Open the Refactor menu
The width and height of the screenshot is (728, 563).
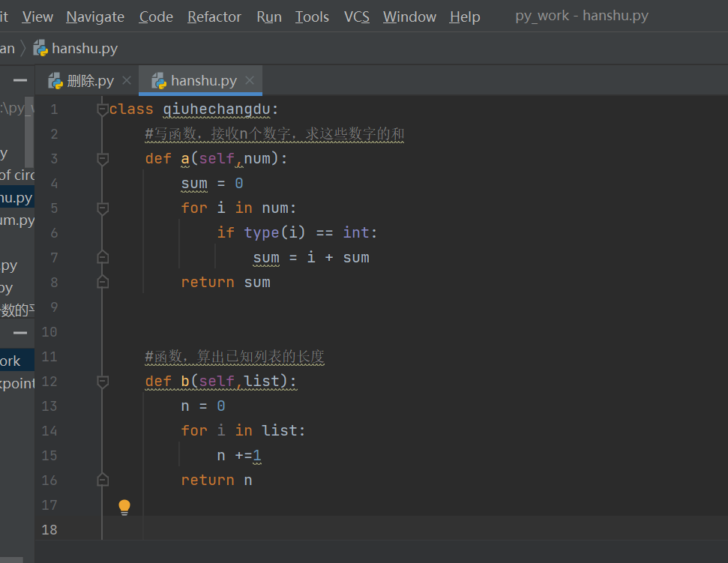click(x=214, y=16)
